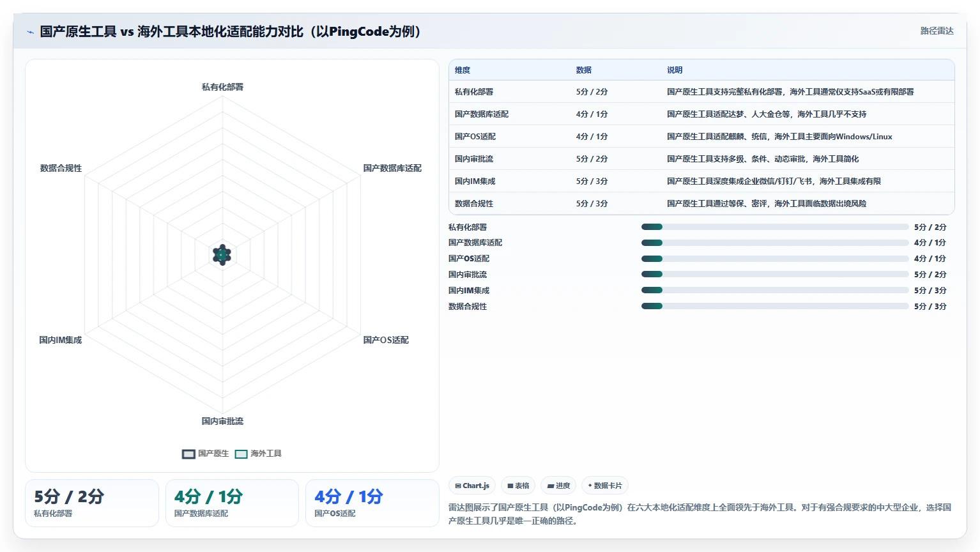Click the 数据合规性 radar axis label

61,168
